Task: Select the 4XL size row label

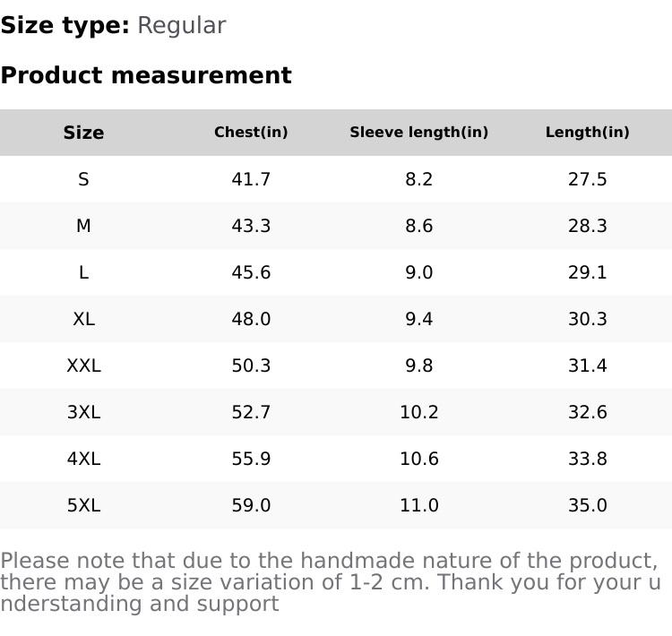Action: 83,459
